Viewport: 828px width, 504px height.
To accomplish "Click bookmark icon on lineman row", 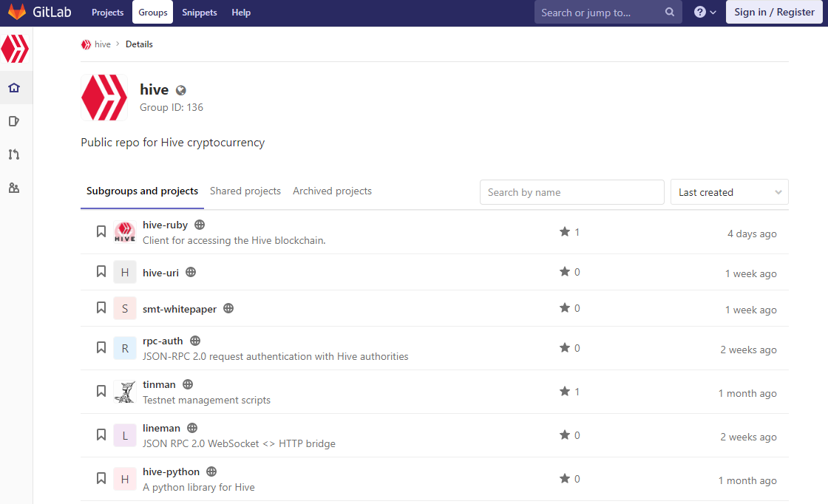I will pos(101,435).
